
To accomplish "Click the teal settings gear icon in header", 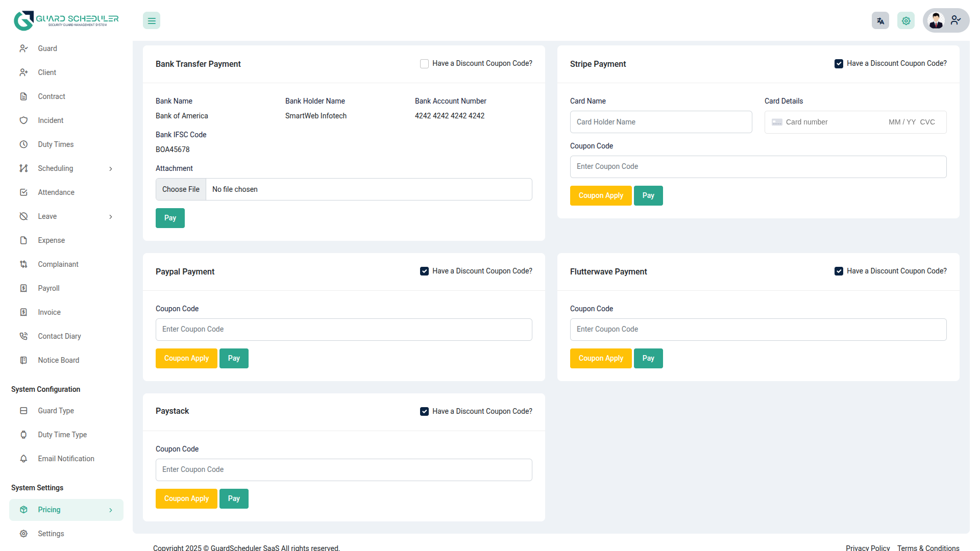I will click(x=905, y=21).
